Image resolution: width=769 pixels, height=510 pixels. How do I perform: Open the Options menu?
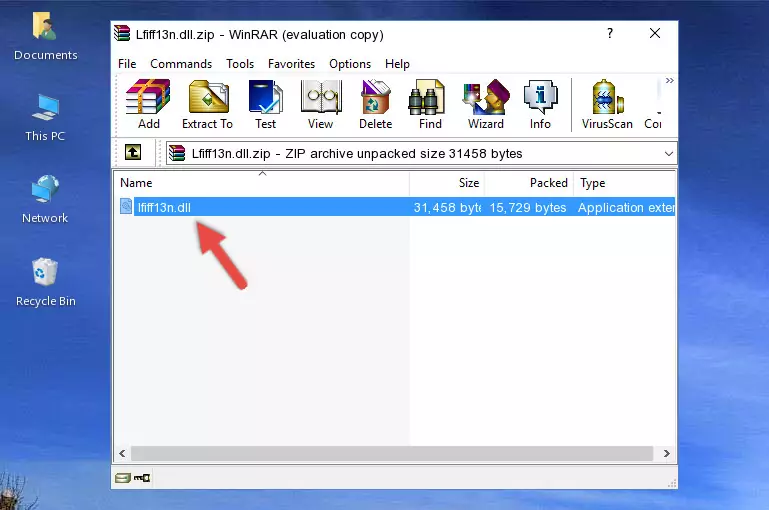coord(350,64)
